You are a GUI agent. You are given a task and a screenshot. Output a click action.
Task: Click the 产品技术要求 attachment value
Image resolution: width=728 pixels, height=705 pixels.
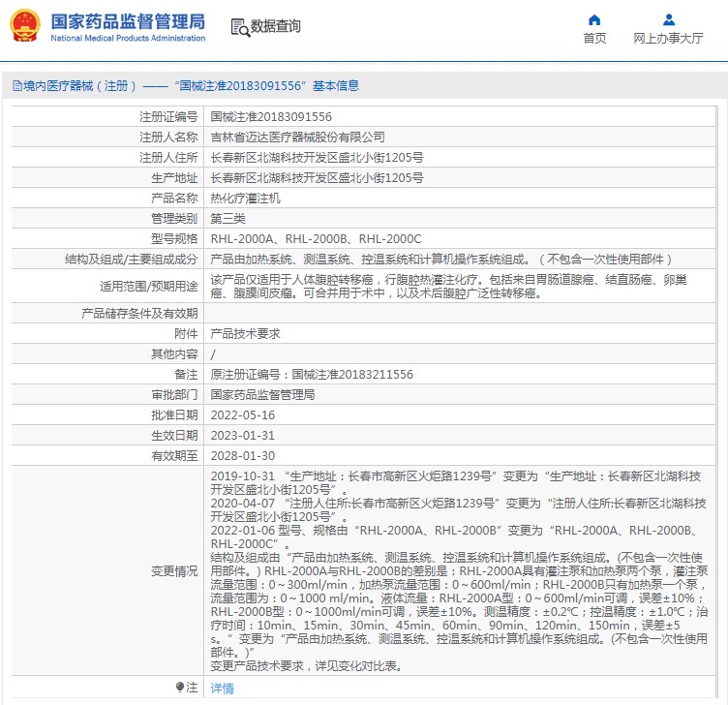[245, 334]
